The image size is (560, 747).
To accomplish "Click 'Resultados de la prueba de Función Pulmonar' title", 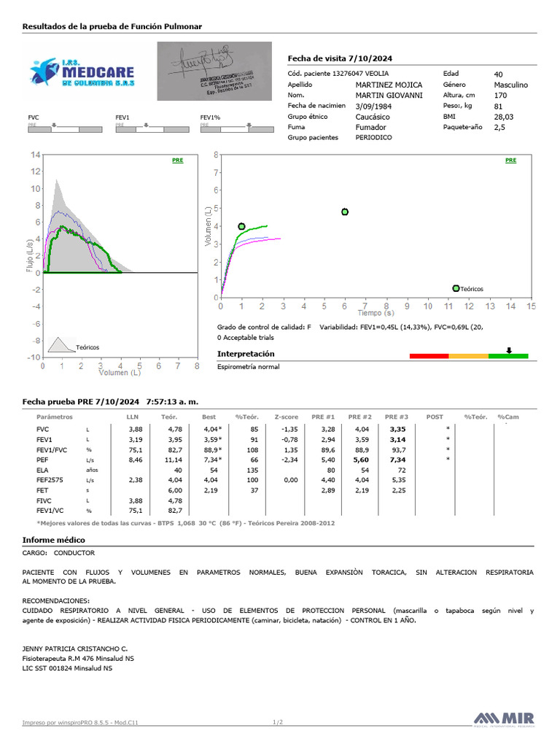I will click(x=112, y=27).
